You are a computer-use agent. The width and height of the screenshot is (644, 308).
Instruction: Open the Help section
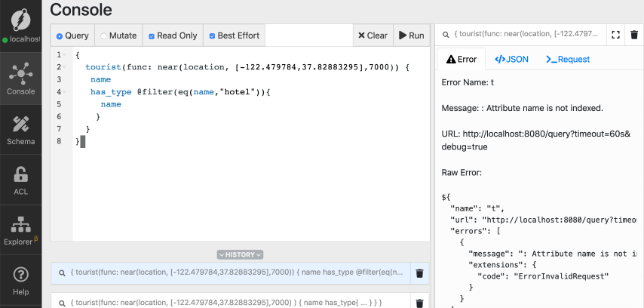21,280
